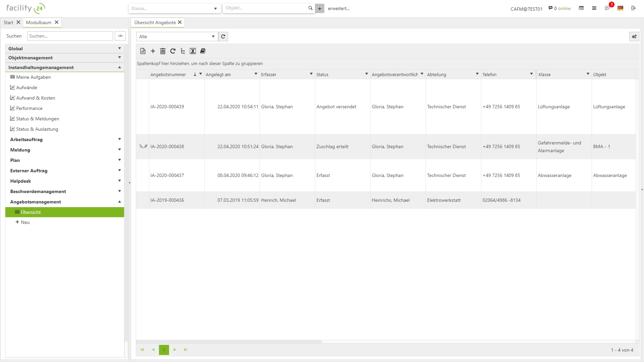Click the erweitert... search link
The height and width of the screenshot is (362, 644).
click(x=339, y=9)
